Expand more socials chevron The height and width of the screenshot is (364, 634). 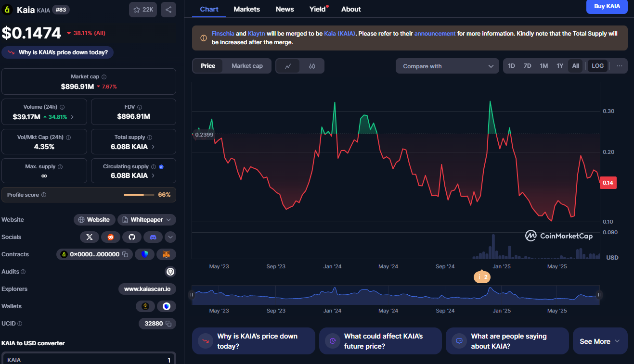coord(170,237)
